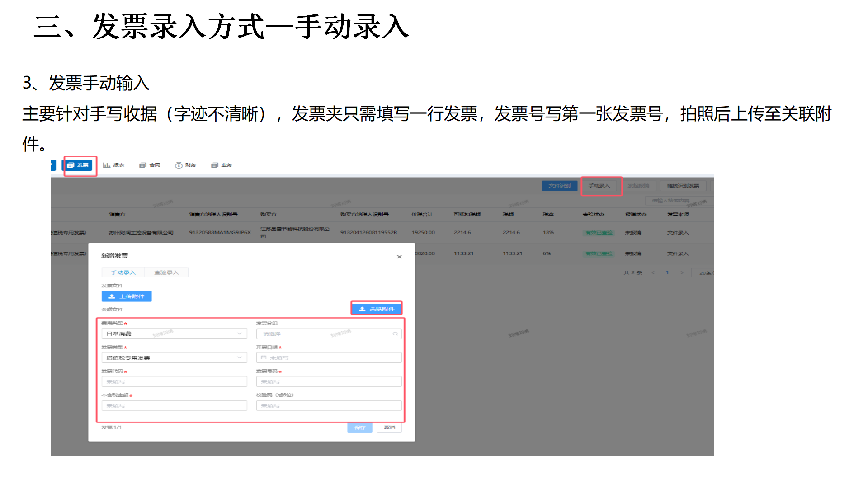Close the 新增发票 dialog
Image resolution: width=868 pixels, height=488 pixels.
pyautogui.click(x=399, y=257)
